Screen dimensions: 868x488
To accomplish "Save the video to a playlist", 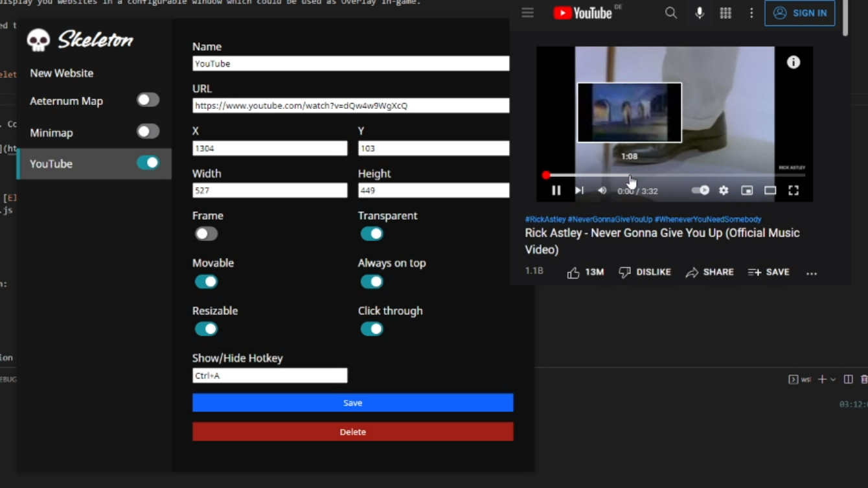I will tap(768, 272).
